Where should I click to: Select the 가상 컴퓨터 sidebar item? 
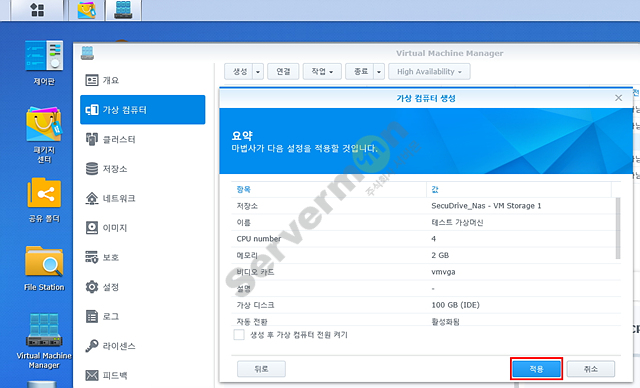coord(142,110)
